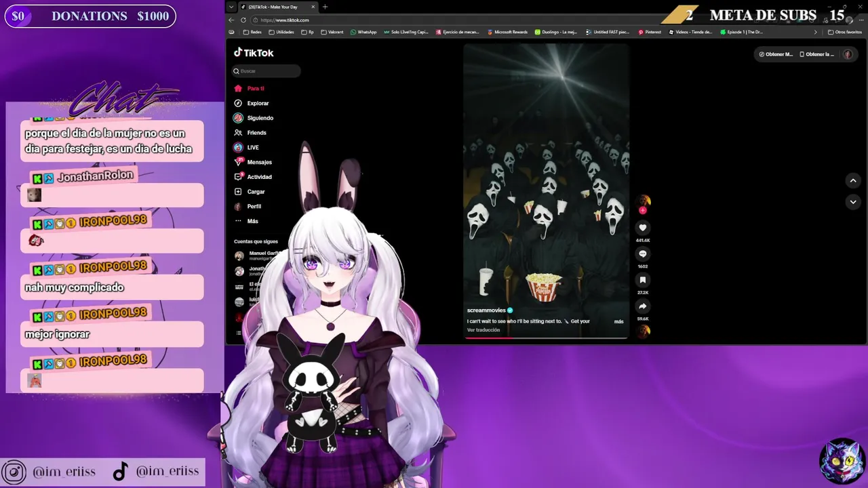Go to the previous video arrow
The width and height of the screenshot is (868, 488).
[x=853, y=180]
